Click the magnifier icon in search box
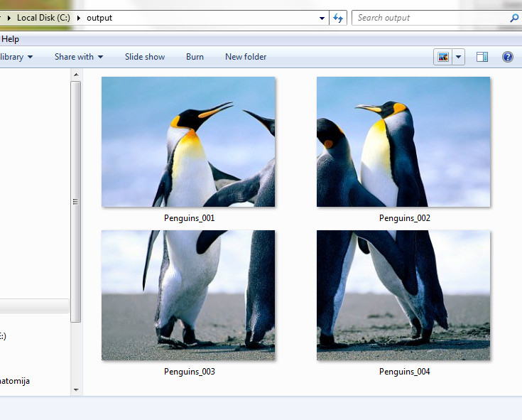The height and width of the screenshot is (420, 522). click(x=514, y=18)
